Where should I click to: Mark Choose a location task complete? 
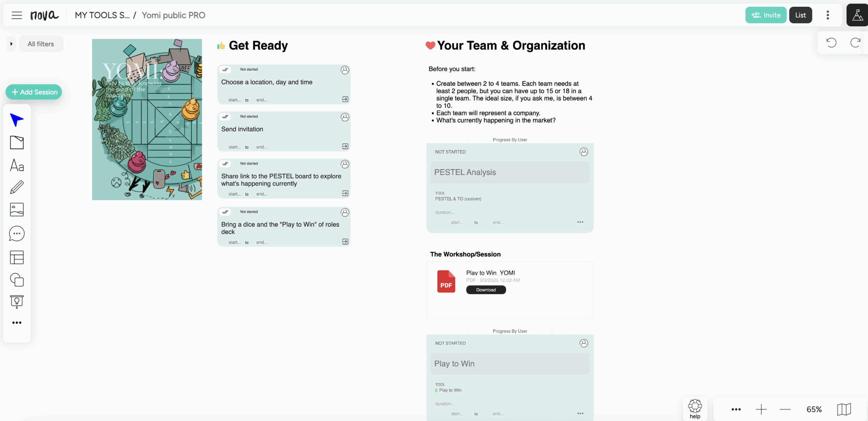225,69
